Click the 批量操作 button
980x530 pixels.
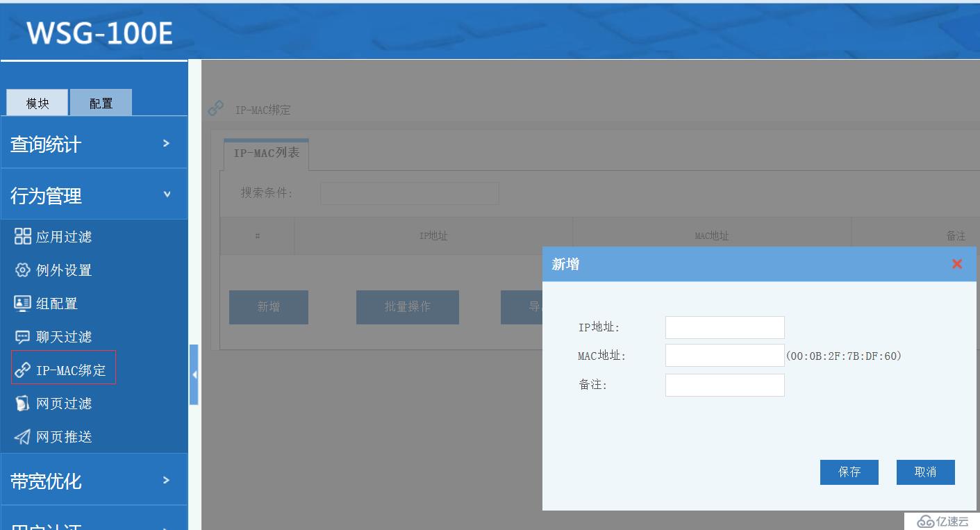coord(408,307)
